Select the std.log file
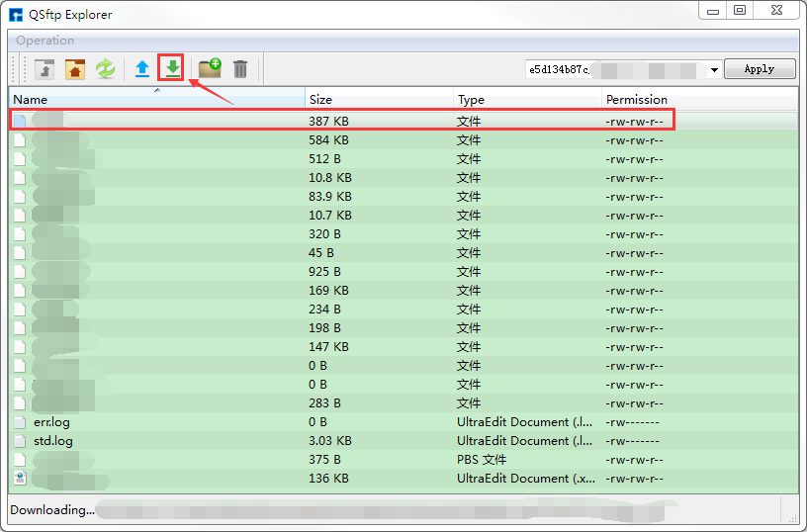The width and height of the screenshot is (807, 532). 53,441
